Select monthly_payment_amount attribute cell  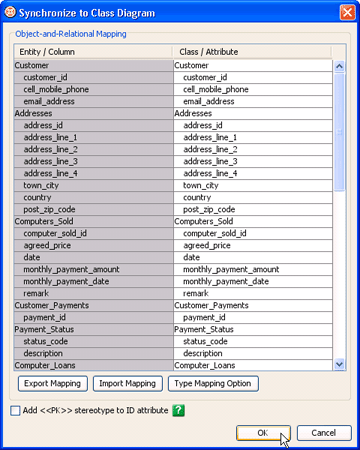click(x=253, y=269)
